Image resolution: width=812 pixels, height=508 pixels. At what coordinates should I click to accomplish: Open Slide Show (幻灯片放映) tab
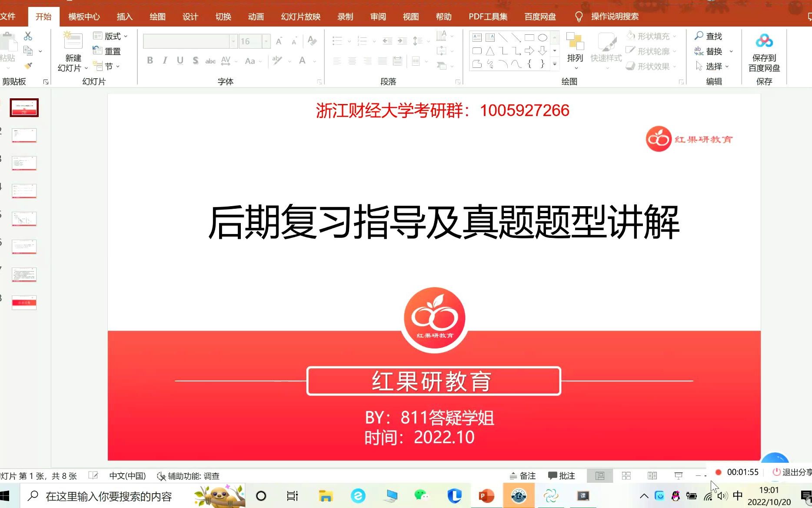[x=301, y=17]
